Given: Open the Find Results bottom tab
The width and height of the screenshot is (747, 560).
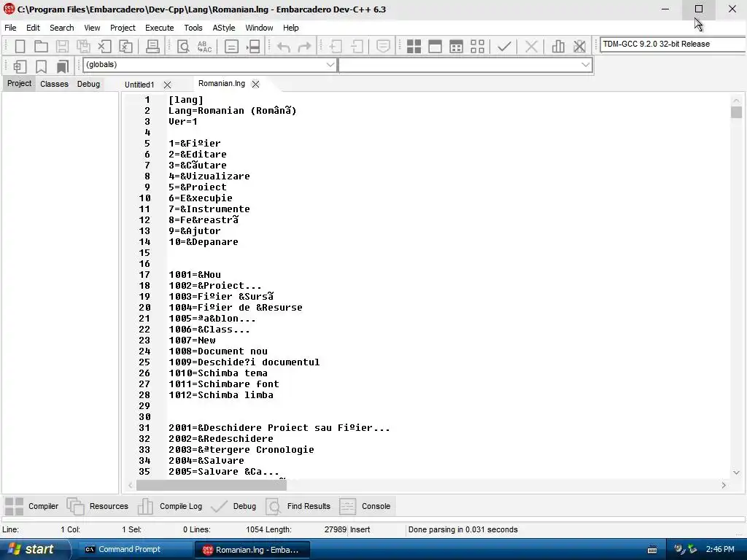Looking at the screenshot, I should (298, 506).
